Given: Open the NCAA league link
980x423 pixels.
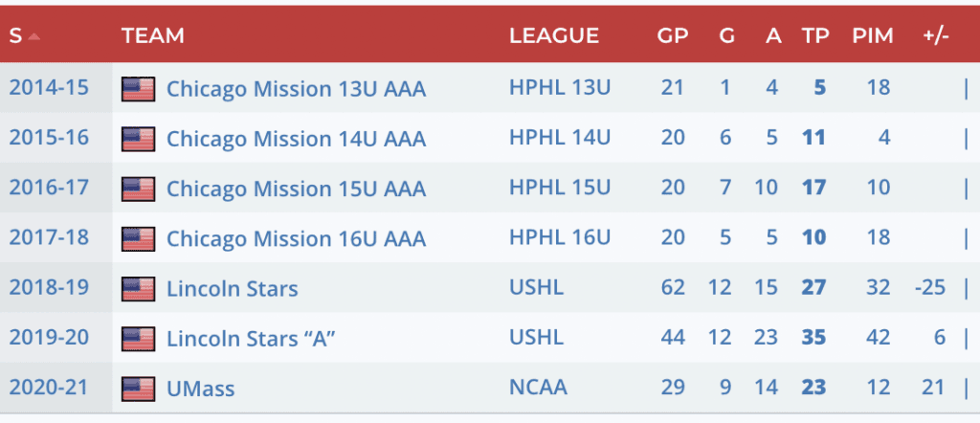Looking at the screenshot, I should [538, 389].
